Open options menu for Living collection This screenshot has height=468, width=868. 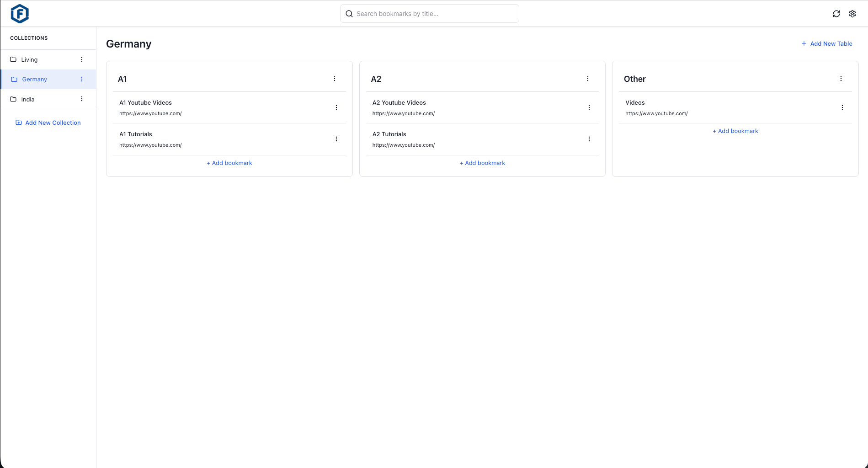pos(82,59)
